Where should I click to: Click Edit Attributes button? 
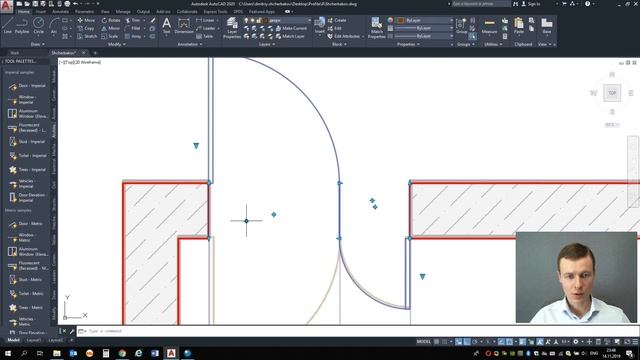click(344, 36)
